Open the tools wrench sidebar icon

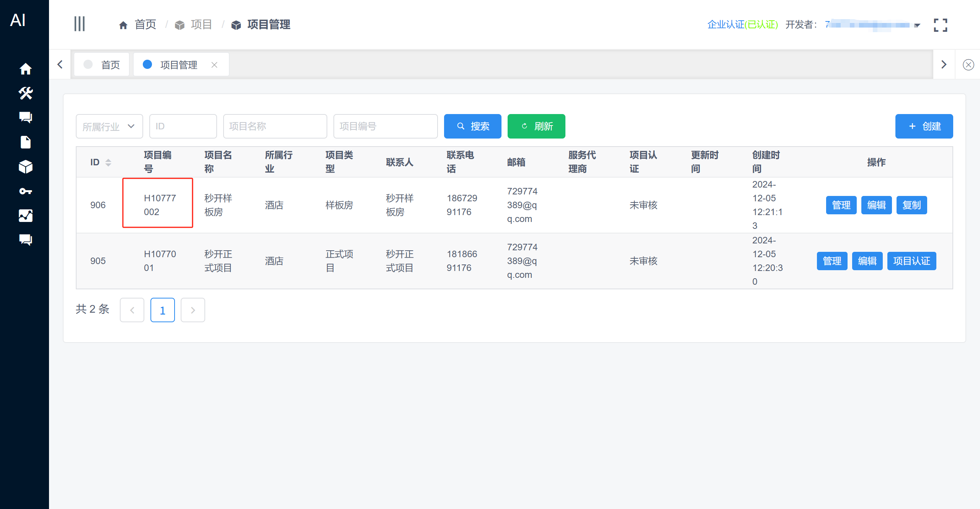(25, 93)
